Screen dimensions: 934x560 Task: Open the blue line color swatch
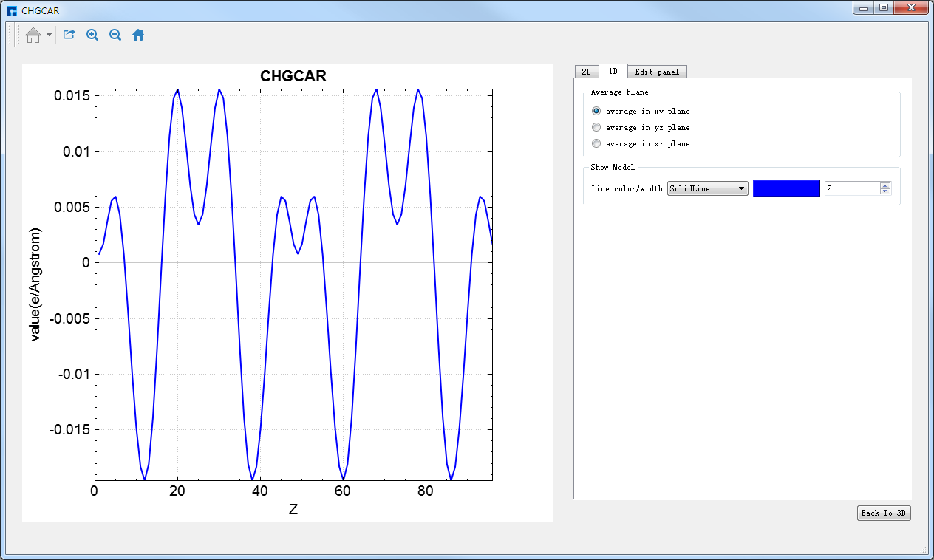[786, 189]
